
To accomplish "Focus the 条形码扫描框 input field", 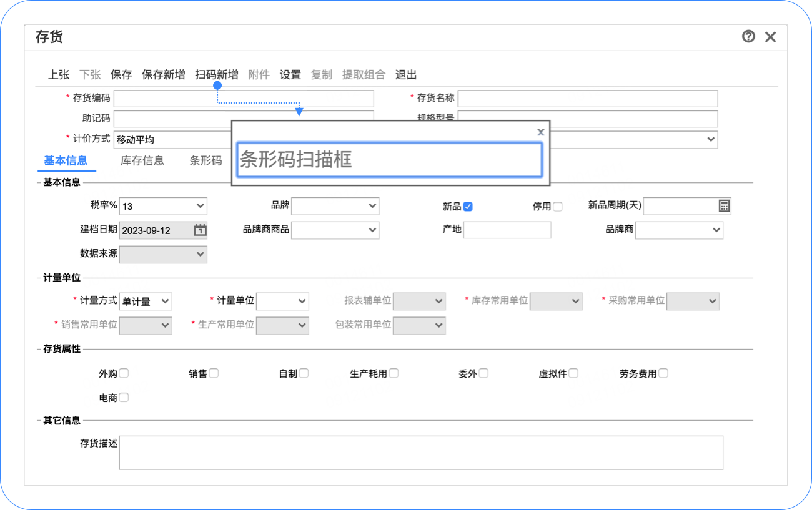I will [389, 160].
